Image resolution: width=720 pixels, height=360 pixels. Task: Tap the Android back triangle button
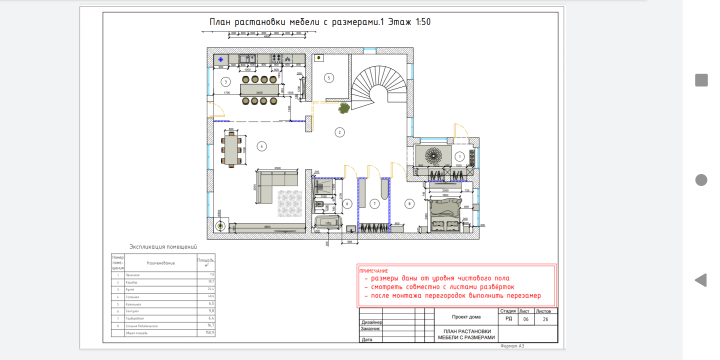700,280
